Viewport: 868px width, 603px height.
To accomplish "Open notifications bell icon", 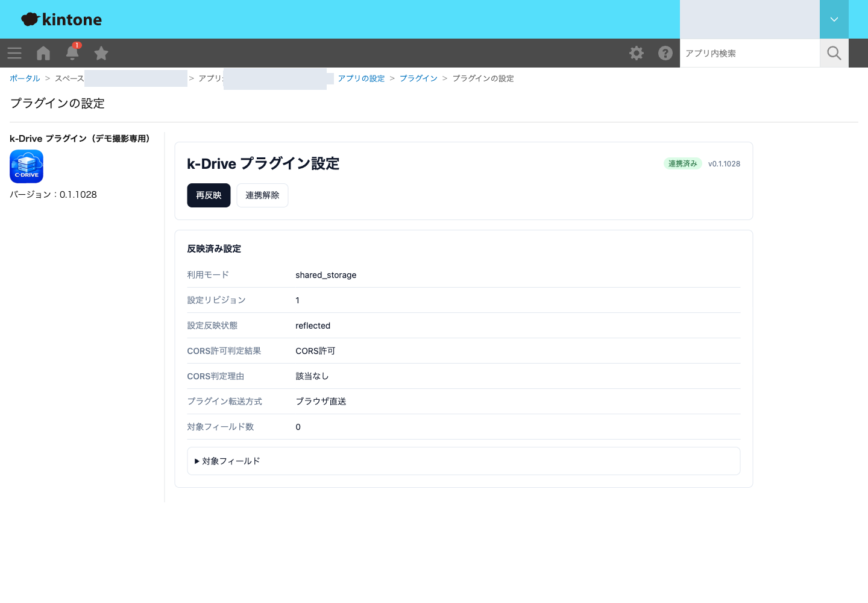I will [x=72, y=52].
